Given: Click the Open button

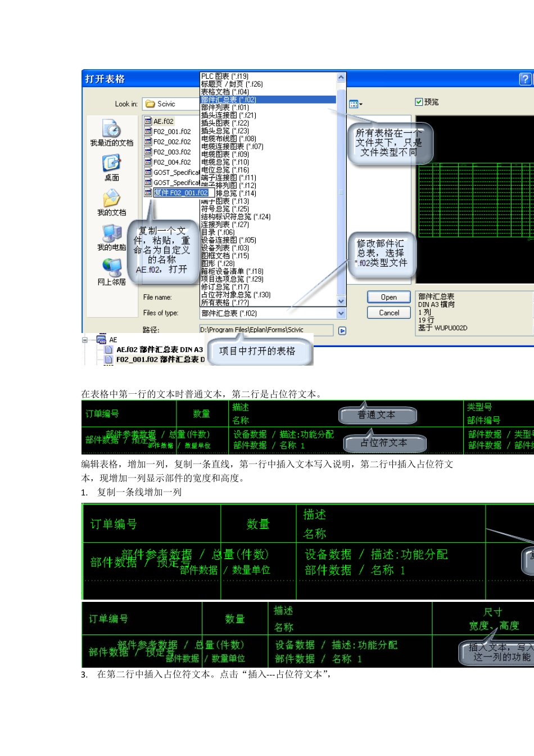Looking at the screenshot, I should click(388, 297).
